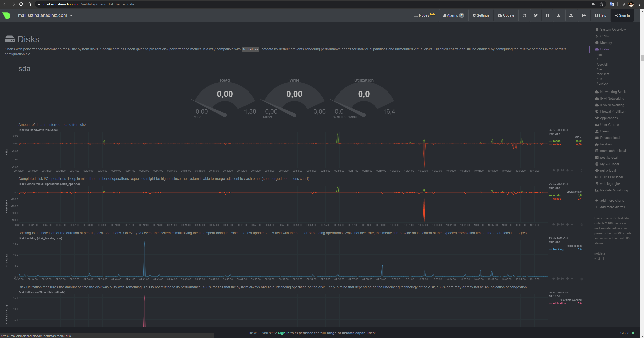This screenshot has height=338, width=644.
Task: Select Memory in the right sidebar menu
Action: [x=606, y=43]
